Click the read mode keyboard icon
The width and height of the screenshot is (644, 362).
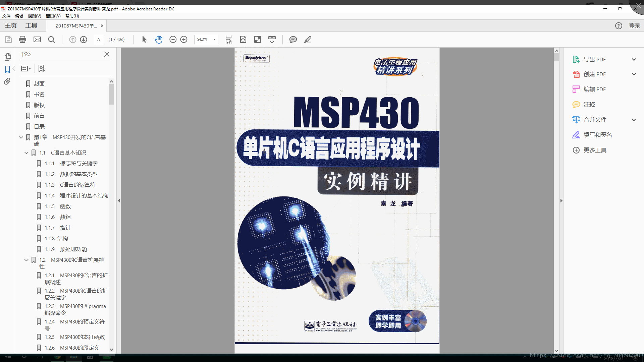[x=272, y=40]
